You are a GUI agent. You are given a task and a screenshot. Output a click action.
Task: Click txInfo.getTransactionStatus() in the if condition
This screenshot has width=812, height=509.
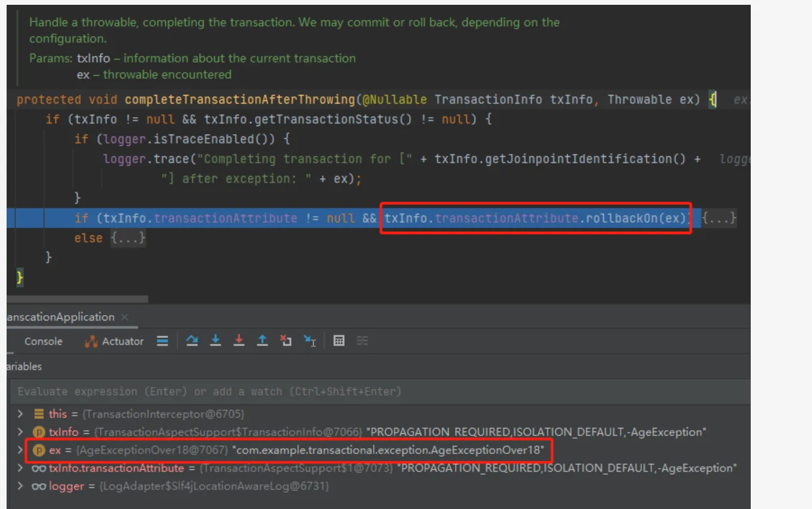tap(309, 119)
